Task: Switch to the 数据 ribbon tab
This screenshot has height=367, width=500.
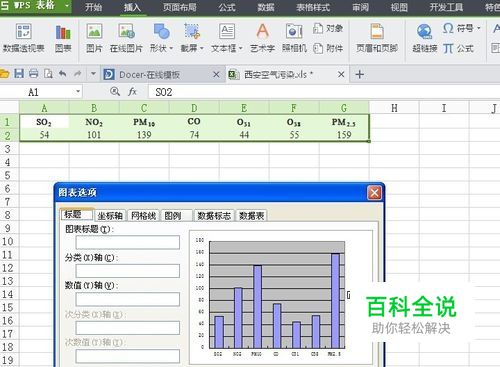Action: click(266, 7)
